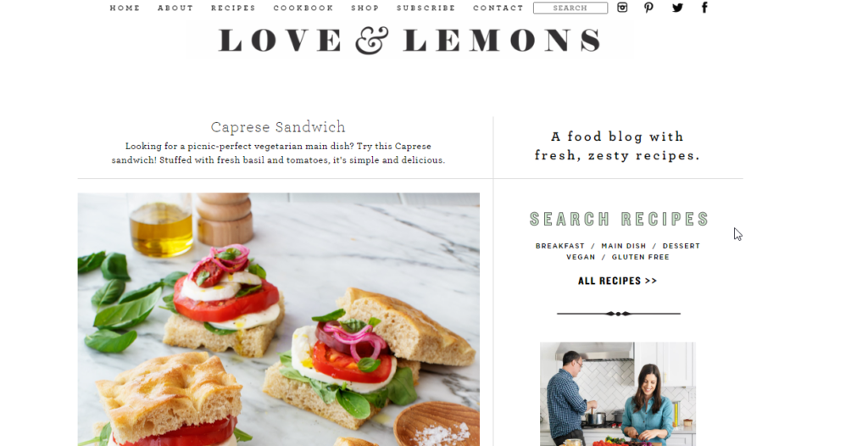
Task: Browse the Breakfast recipe category
Action: 559,245
